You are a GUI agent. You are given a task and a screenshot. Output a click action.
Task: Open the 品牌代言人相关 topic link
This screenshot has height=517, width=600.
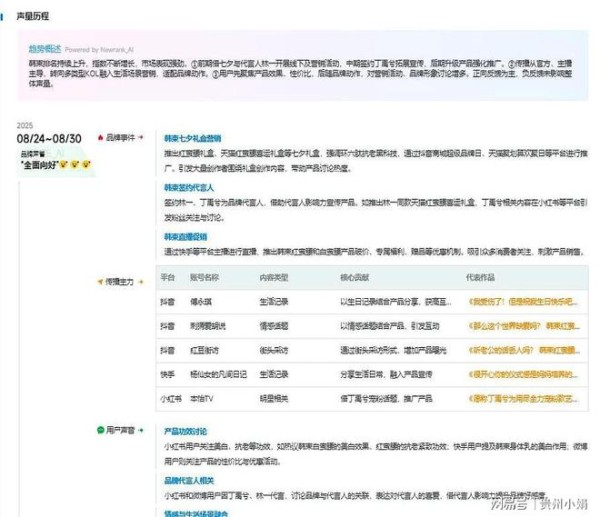tap(189, 481)
